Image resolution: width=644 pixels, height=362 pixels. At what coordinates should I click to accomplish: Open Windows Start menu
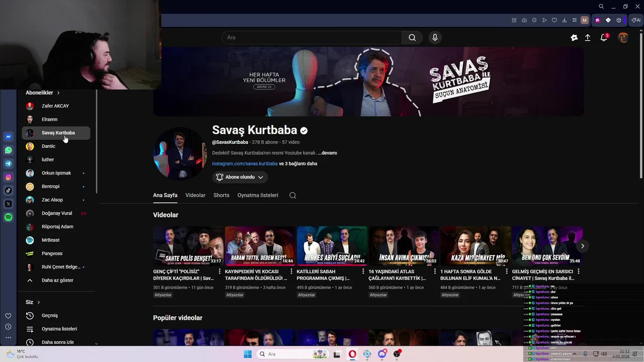tap(248, 354)
